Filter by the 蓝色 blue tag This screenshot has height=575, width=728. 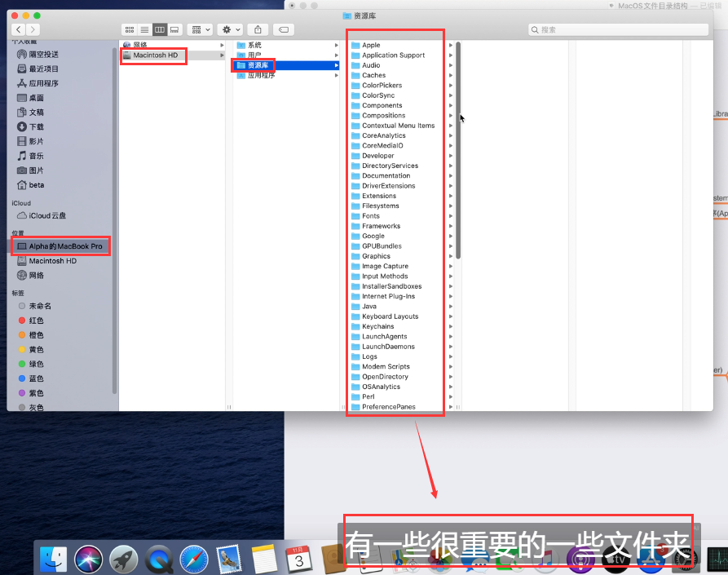pos(31,378)
